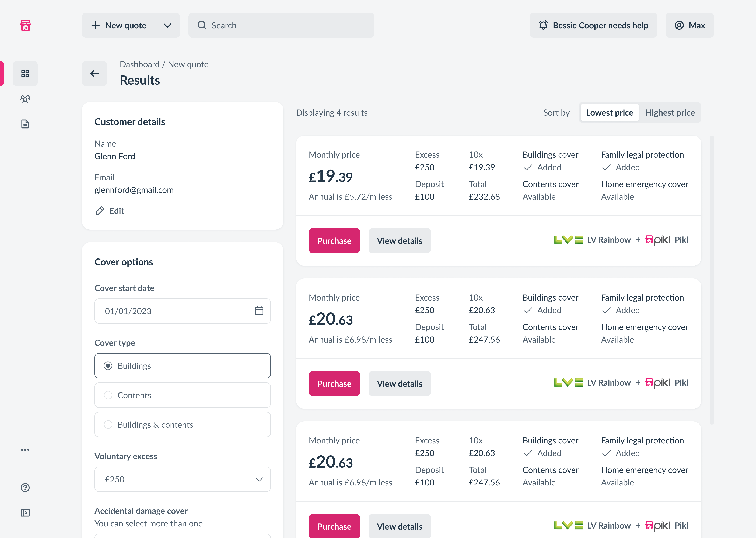Select Buildings & contents radio option
Image resolution: width=756 pixels, height=538 pixels.
tap(108, 425)
